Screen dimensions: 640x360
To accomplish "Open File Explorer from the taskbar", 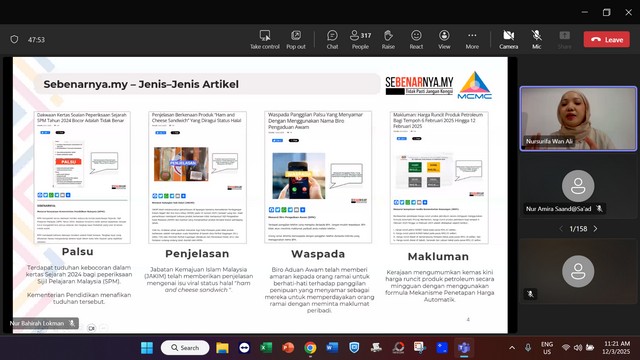I will click(222, 348).
